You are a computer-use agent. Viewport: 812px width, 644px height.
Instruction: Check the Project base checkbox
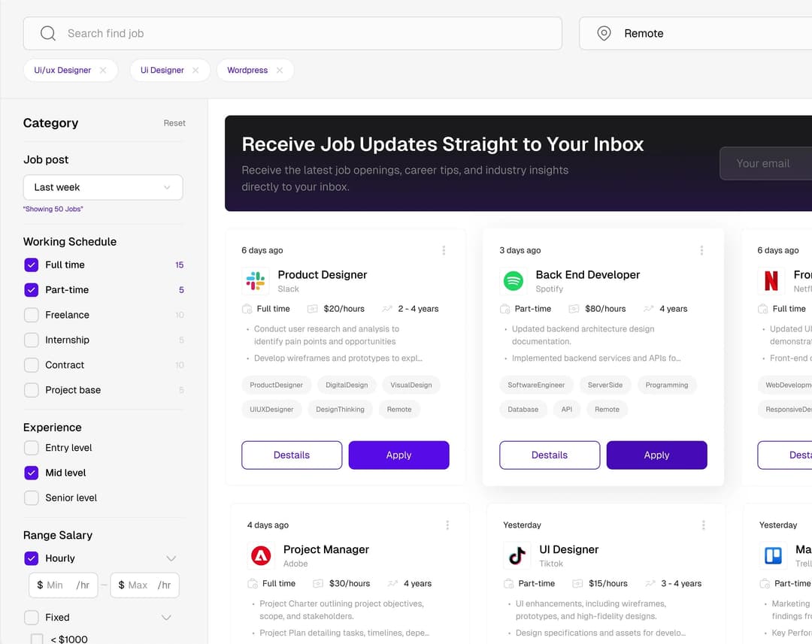[x=32, y=390]
